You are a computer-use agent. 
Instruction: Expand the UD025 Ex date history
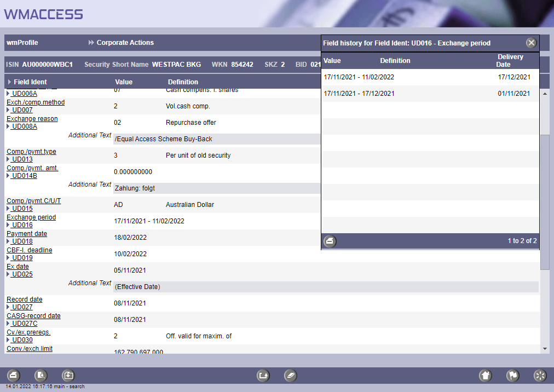(x=8, y=274)
